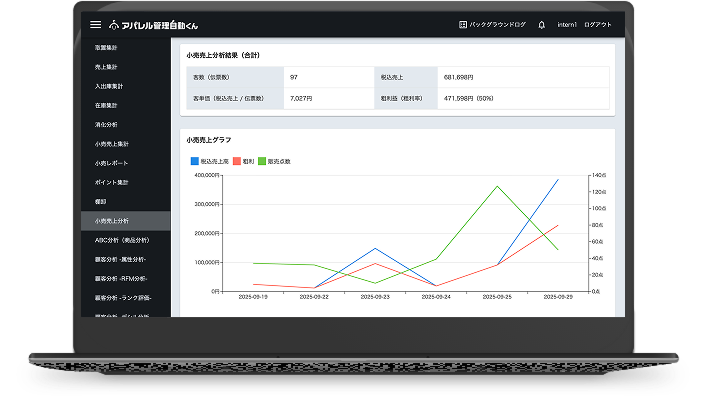Image resolution: width=706 pixels, height=401 pixels.
Task: Toggle 粗利 series in chart legend
Action: (x=244, y=160)
